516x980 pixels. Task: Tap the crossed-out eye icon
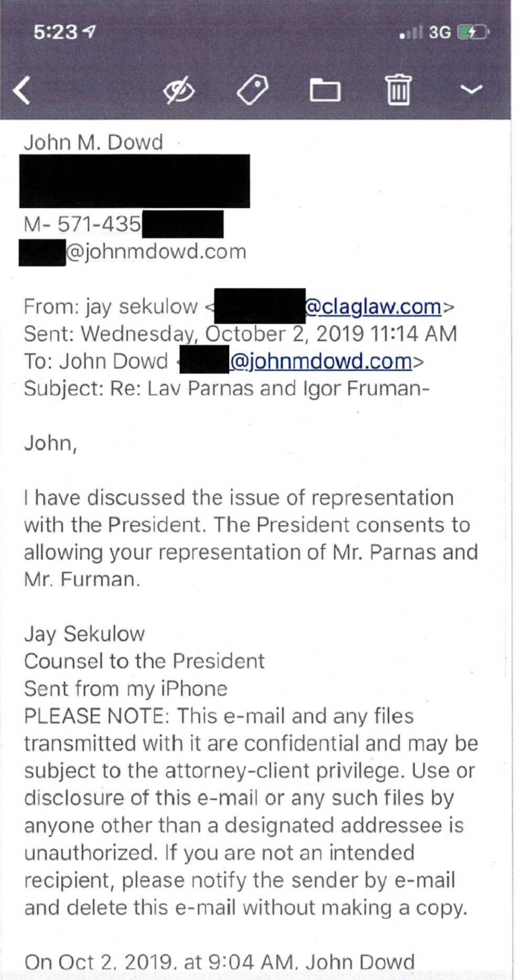click(179, 90)
